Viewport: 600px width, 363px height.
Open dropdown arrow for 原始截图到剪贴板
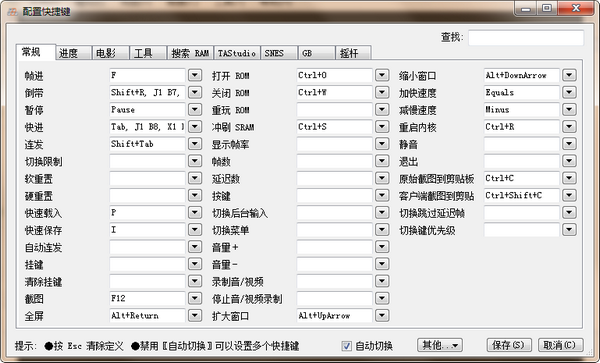coord(569,178)
